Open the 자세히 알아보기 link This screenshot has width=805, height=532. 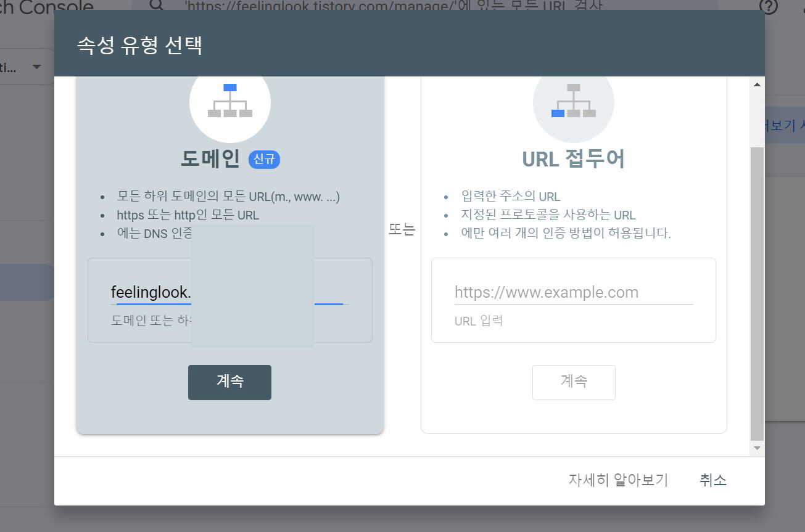[x=617, y=480]
